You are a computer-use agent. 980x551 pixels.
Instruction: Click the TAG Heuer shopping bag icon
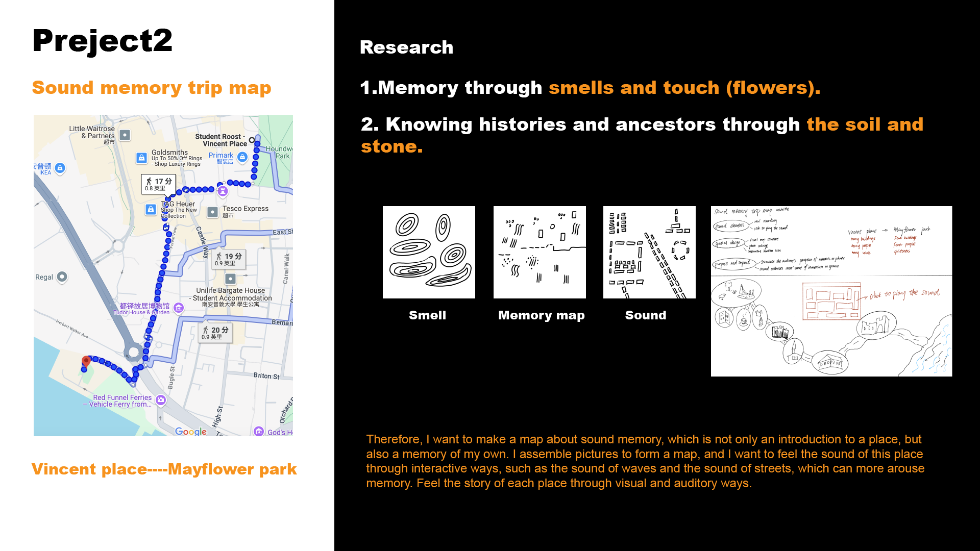pos(151,209)
